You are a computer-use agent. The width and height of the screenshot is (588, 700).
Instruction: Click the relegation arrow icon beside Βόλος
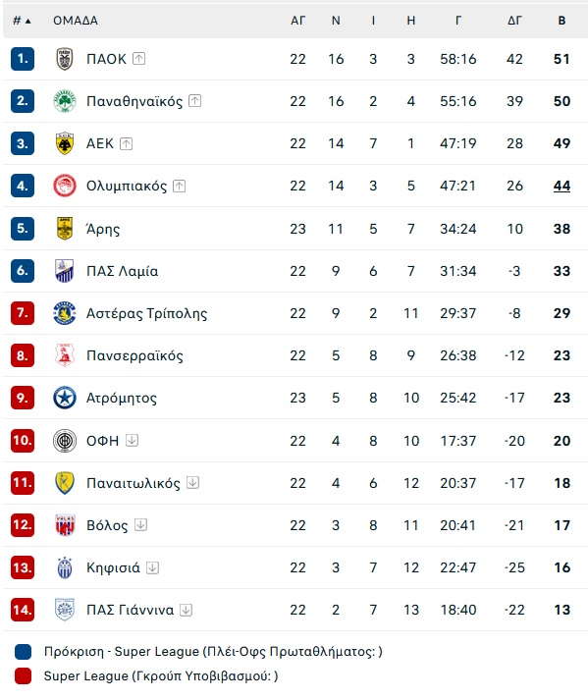[x=140, y=524]
